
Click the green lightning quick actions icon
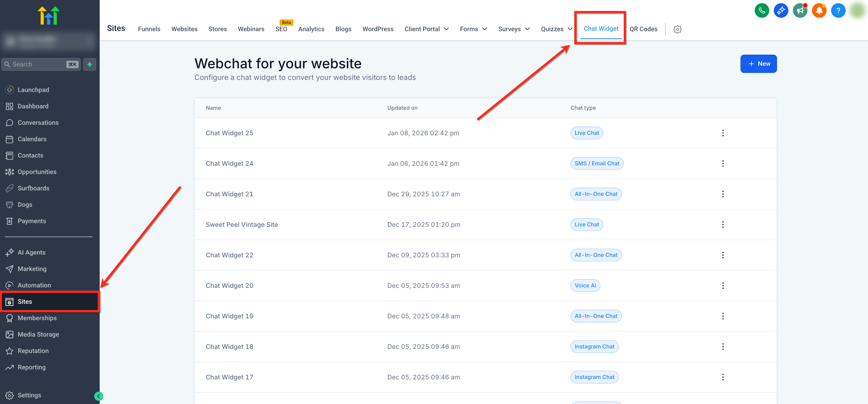pos(90,64)
